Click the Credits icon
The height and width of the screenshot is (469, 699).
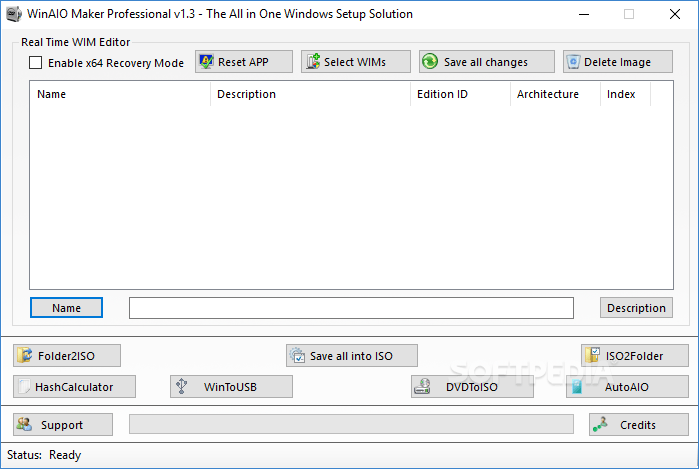pos(600,424)
